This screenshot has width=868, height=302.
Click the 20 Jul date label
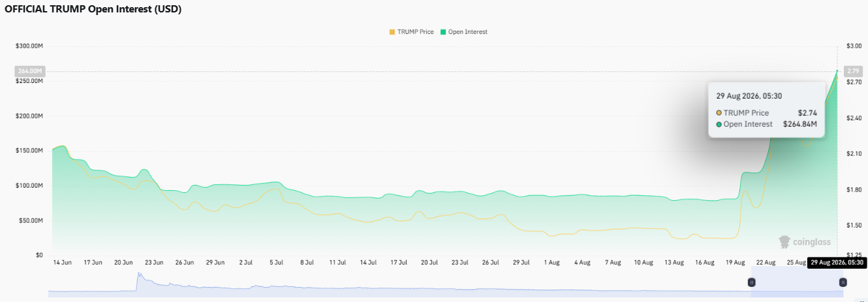pyautogui.click(x=429, y=262)
